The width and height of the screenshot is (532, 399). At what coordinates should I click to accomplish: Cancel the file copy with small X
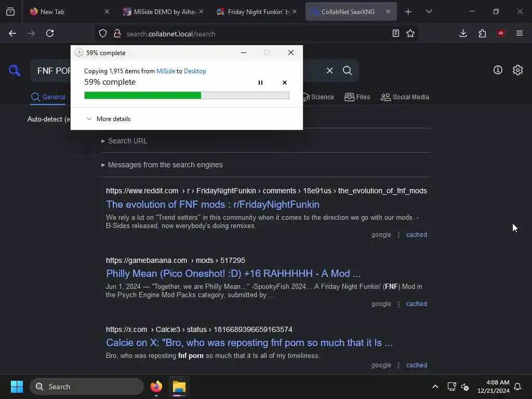pos(284,83)
